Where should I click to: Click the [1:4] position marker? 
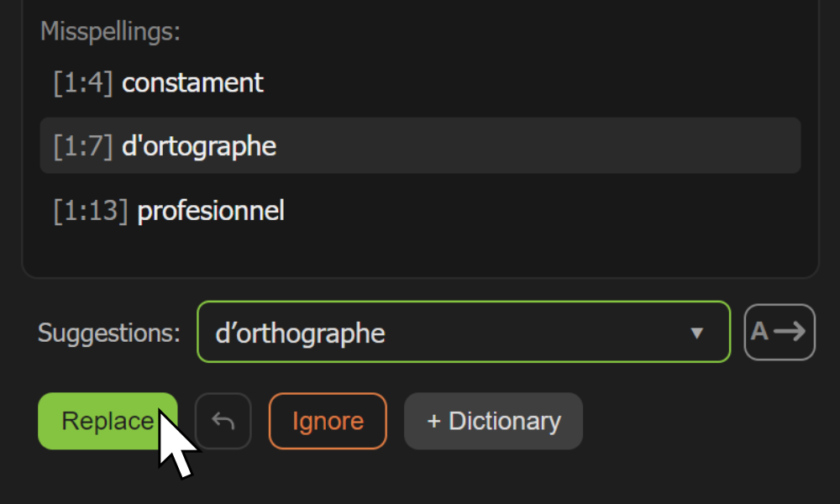pyautogui.click(x=83, y=83)
